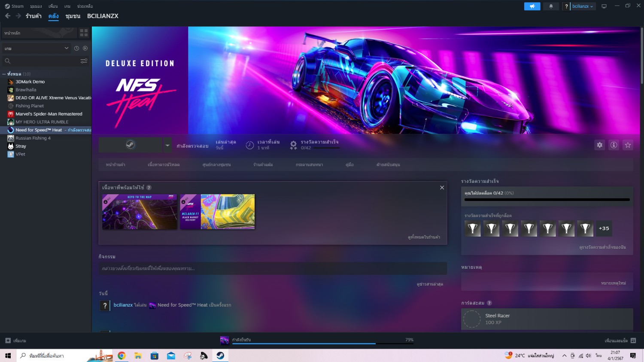Go to the Store tab
The image size is (644, 362).
click(33, 16)
